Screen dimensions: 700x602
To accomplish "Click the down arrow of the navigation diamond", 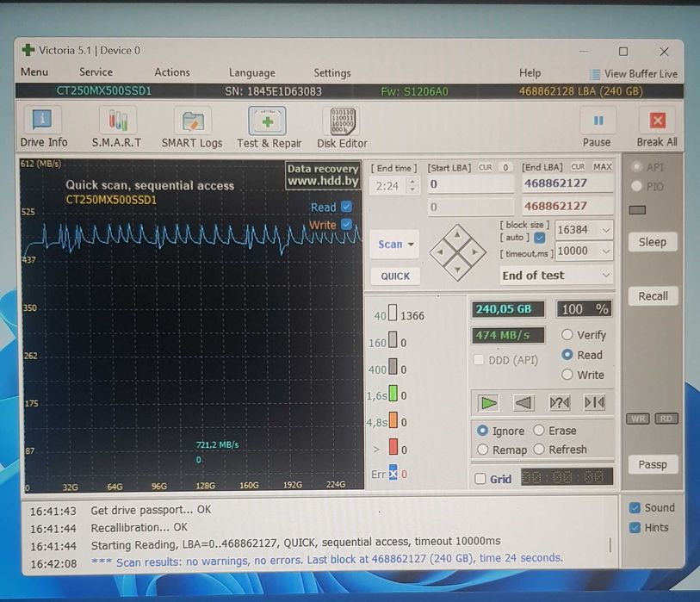I will click(457, 270).
